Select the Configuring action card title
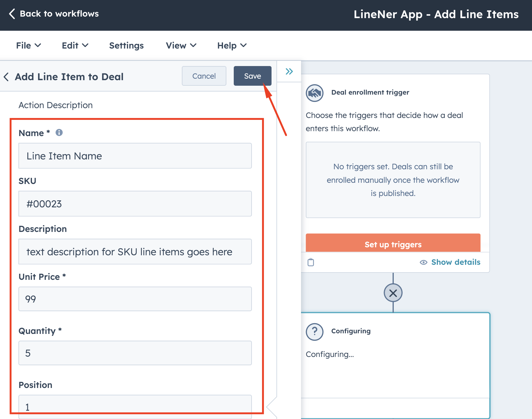532x419 pixels. (x=351, y=331)
